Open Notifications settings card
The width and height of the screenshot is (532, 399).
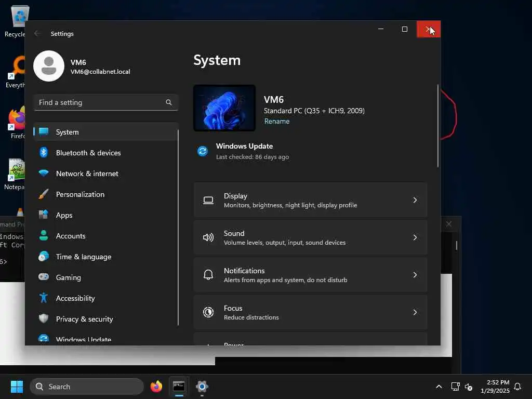tap(310, 275)
